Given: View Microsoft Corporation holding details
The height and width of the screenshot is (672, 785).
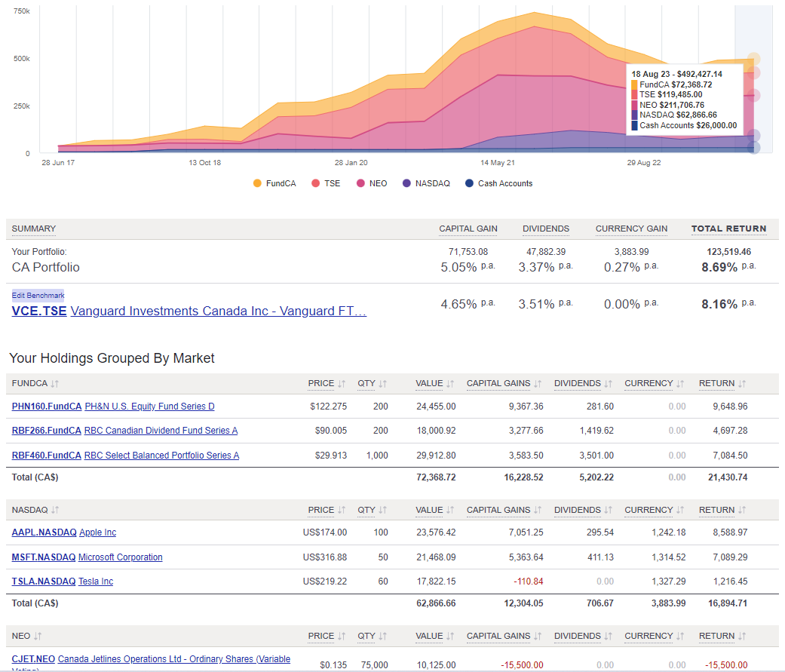Looking at the screenshot, I should coord(120,557).
